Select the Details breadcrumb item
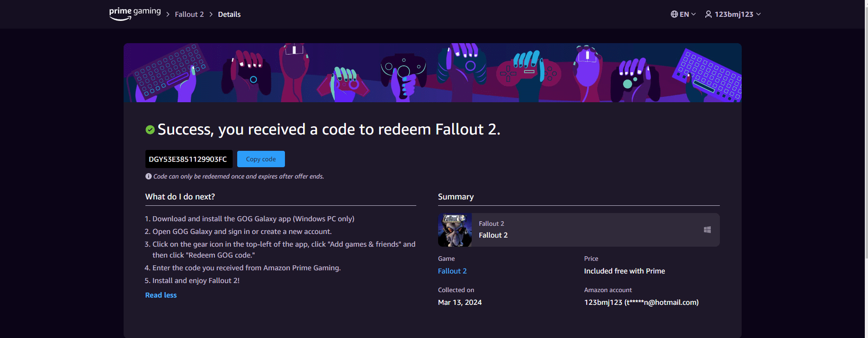The image size is (868, 338). (229, 14)
